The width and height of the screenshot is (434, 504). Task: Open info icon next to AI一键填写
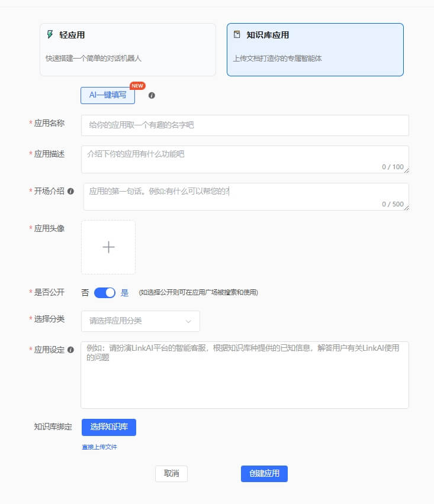(x=152, y=95)
